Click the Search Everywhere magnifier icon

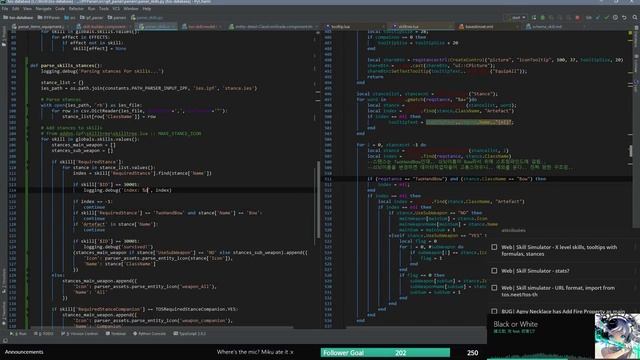[x=635, y=18]
